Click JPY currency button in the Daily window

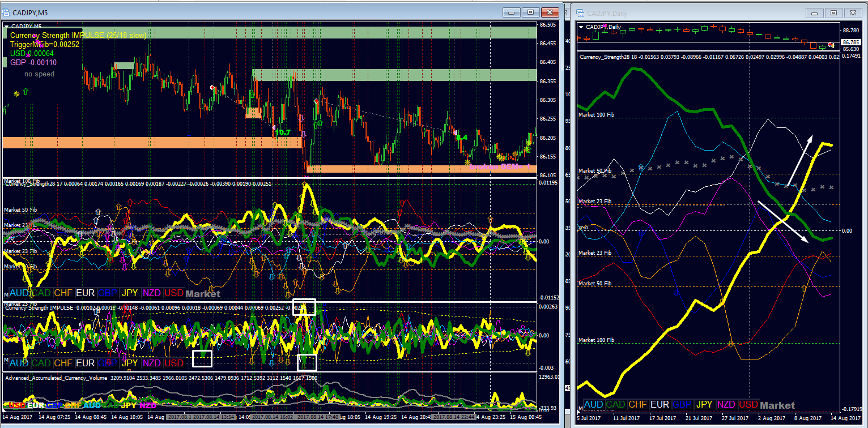click(x=704, y=405)
